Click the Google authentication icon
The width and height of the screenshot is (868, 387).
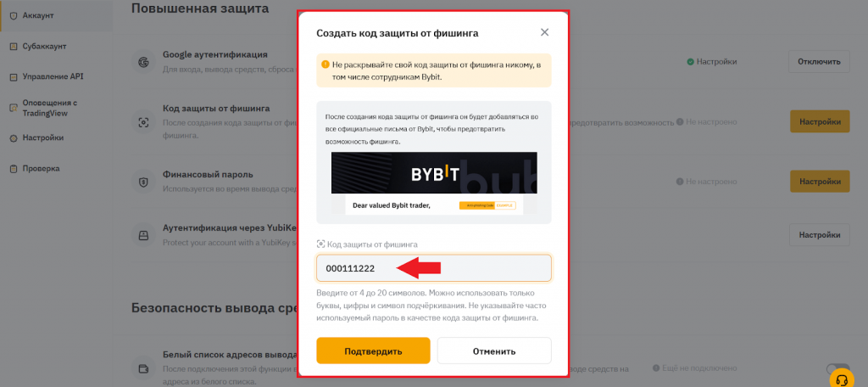pyautogui.click(x=144, y=62)
